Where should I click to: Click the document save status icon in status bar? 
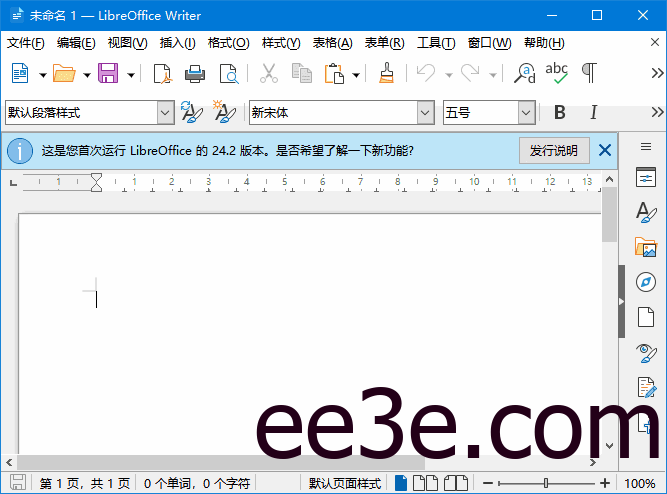point(18,483)
